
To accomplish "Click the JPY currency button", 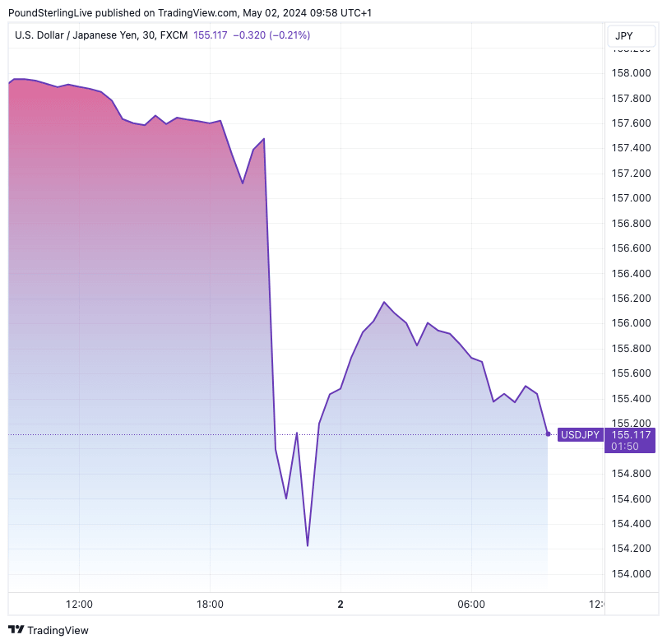I will click(x=623, y=36).
